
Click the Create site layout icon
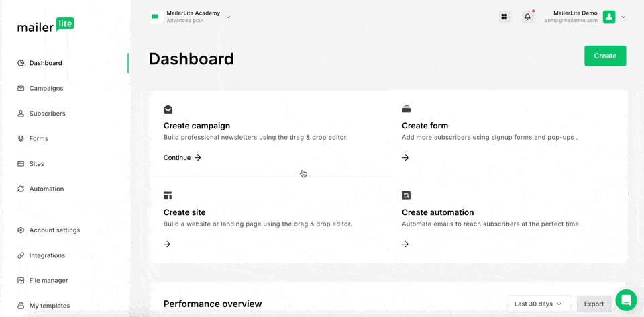click(168, 195)
